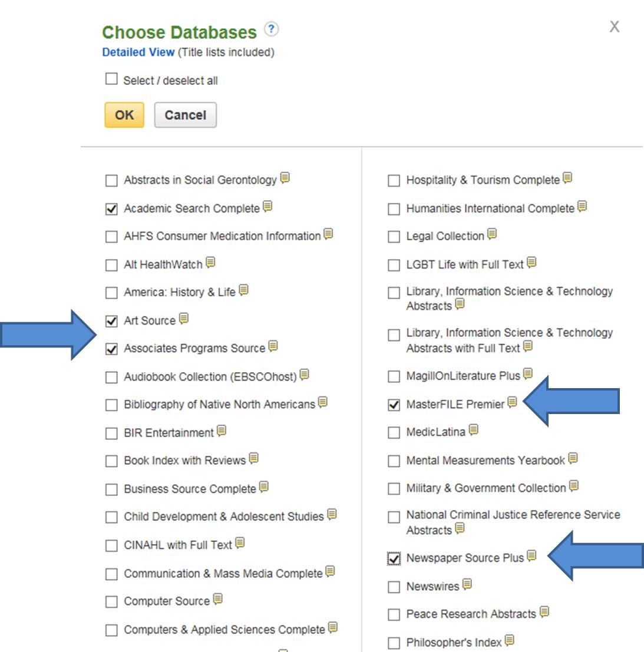This screenshot has width=644, height=652.
Task: Show Alt HealthWatch description note icon
Action: point(210,262)
